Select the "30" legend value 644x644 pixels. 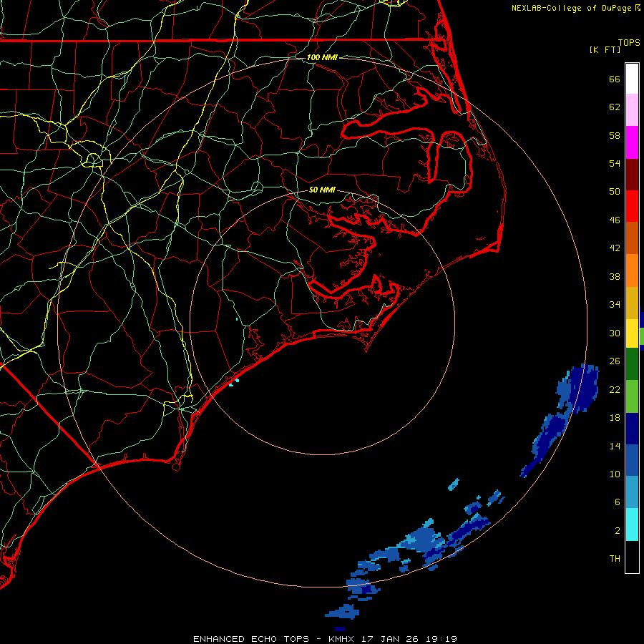tap(615, 333)
